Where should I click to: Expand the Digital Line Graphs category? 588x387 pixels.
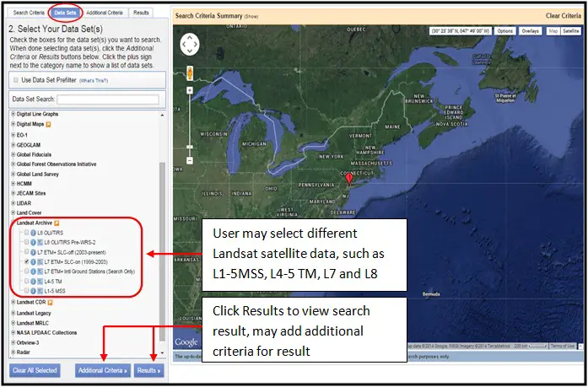click(13, 114)
